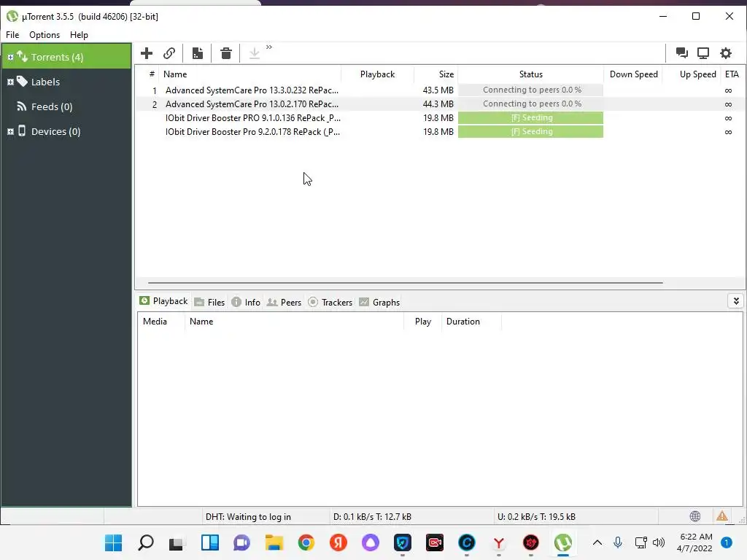The height and width of the screenshot is (560, 747).
Task: Click the Playback column header in torrent list
Action: [x=377, y=74]
